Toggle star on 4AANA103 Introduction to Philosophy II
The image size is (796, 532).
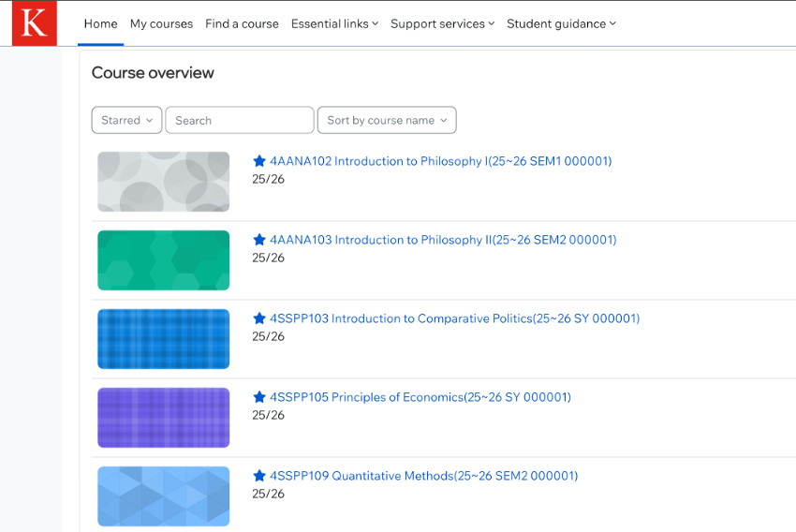point(259,240)
